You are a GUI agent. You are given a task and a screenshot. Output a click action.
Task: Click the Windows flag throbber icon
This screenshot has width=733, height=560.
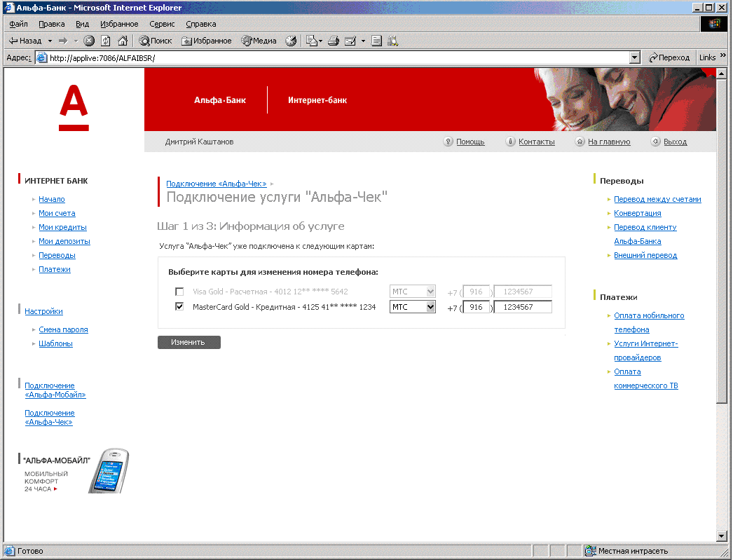click(714, 24)
